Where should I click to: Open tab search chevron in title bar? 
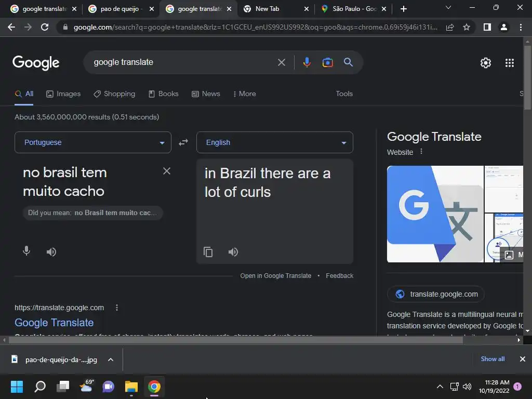click(448, 7)
